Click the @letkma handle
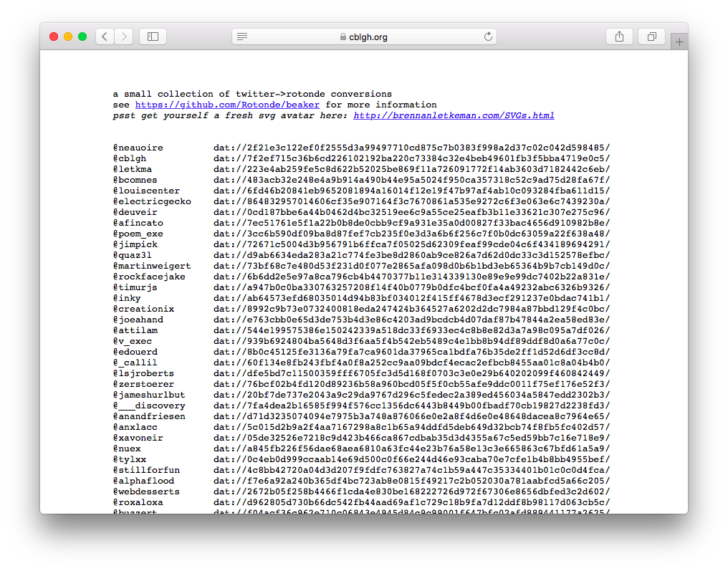 pos(133,169)
